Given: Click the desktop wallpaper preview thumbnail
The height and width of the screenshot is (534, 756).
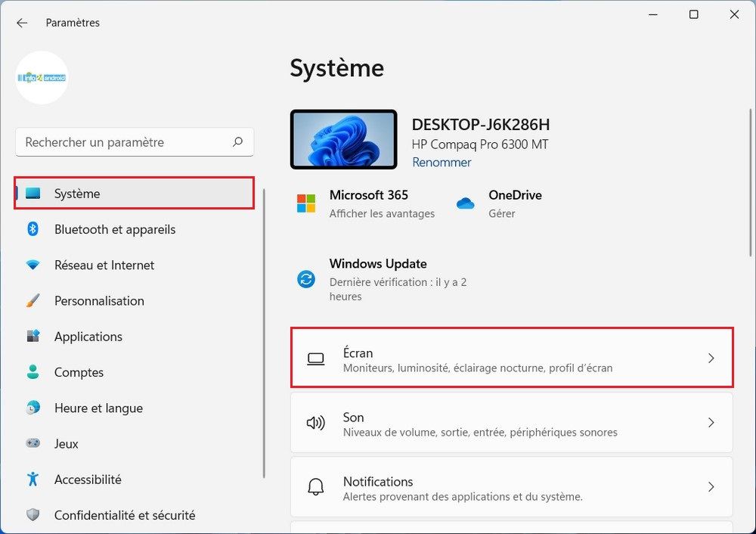Looking at the screenshot, I should pyautogui.click(x=343, y=139).
